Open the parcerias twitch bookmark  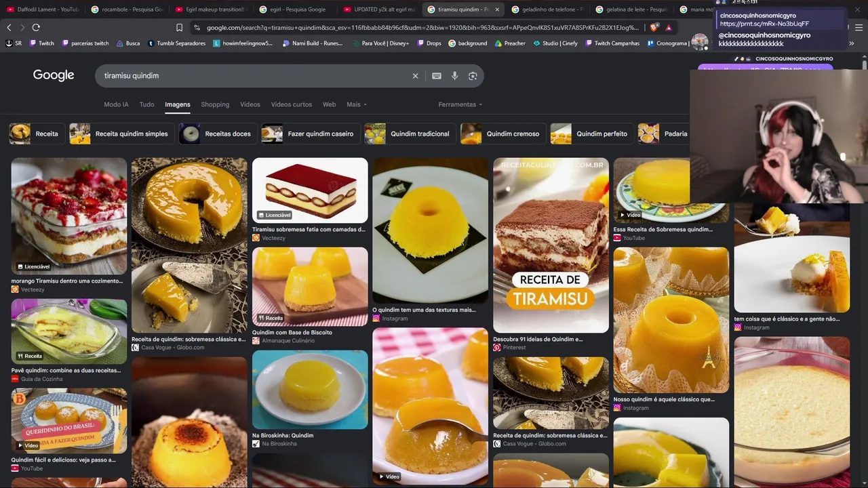(85, 43)
